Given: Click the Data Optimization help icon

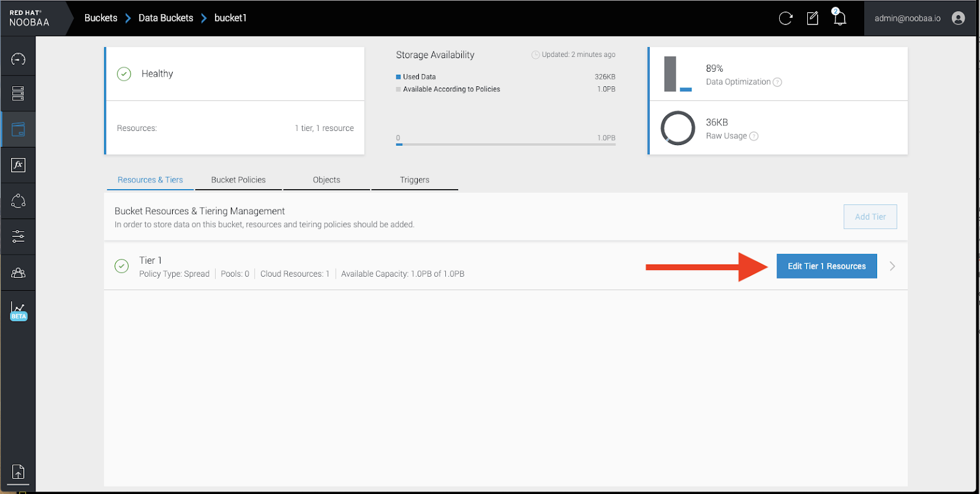Looking at the screenshot, I should point(777,82).
